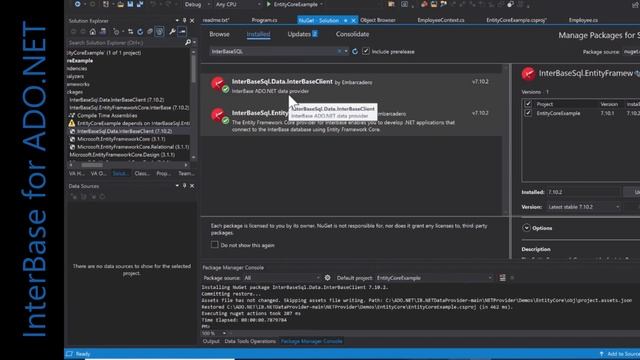Click the Solution Explorer search magnifier icon
Viewport: 640px width, 360px height.
188,42
